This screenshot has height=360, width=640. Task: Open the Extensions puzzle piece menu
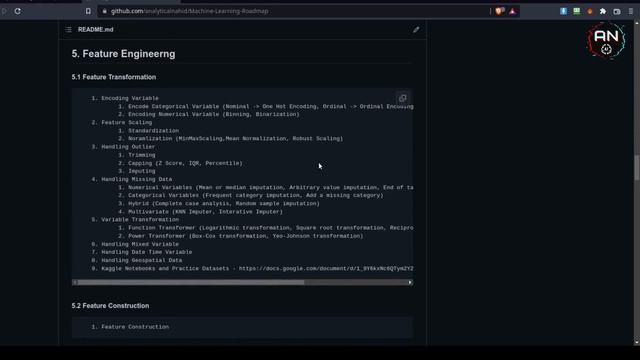point(603,11)
